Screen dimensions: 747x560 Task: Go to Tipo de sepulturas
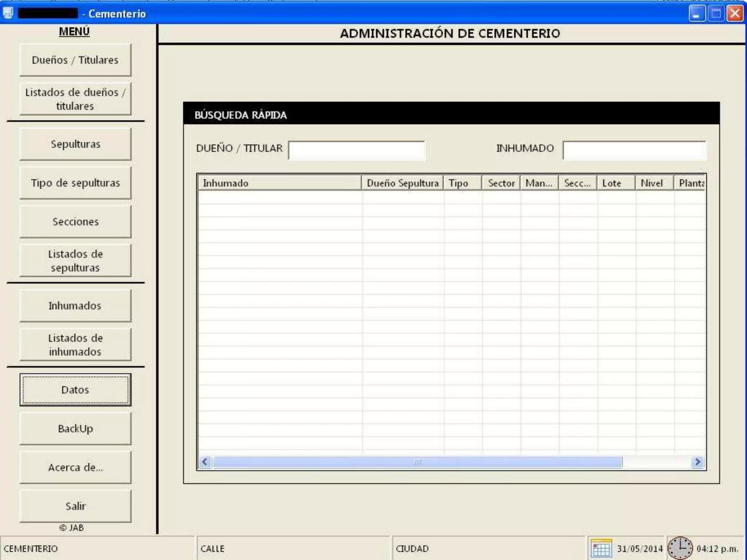coord(75,183)
